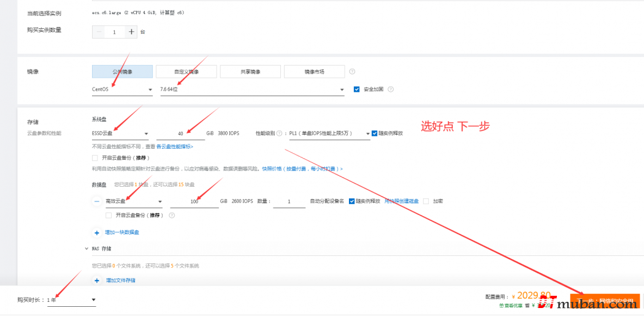The image size is (644, 316).
Task: Increase instance quantity with plus button
Action: 131,32
